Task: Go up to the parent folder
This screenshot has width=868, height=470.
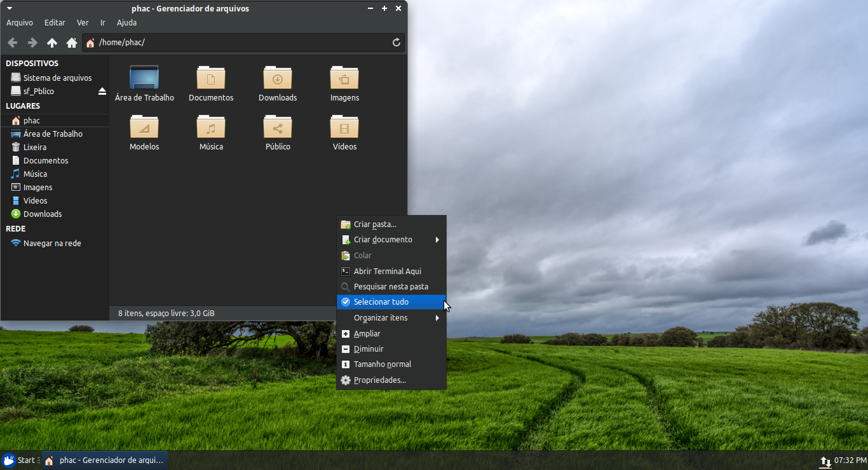Action: 52,43
